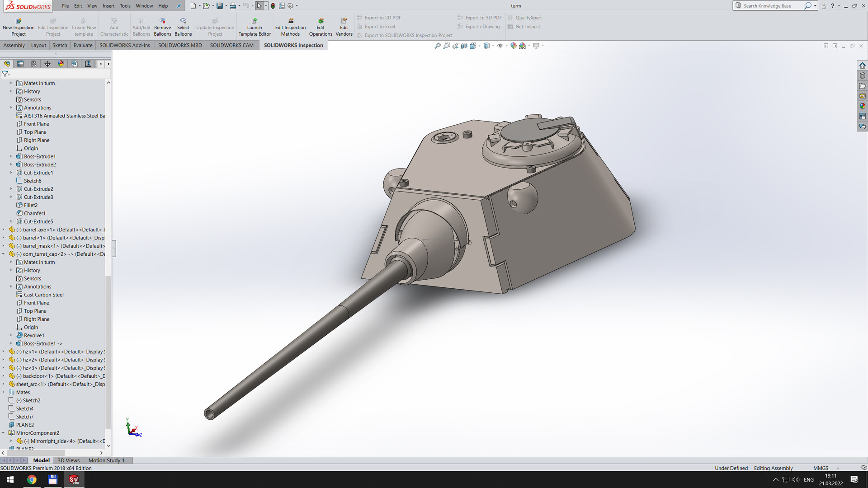Click the Create New template icon

click(x=84, y=26)
